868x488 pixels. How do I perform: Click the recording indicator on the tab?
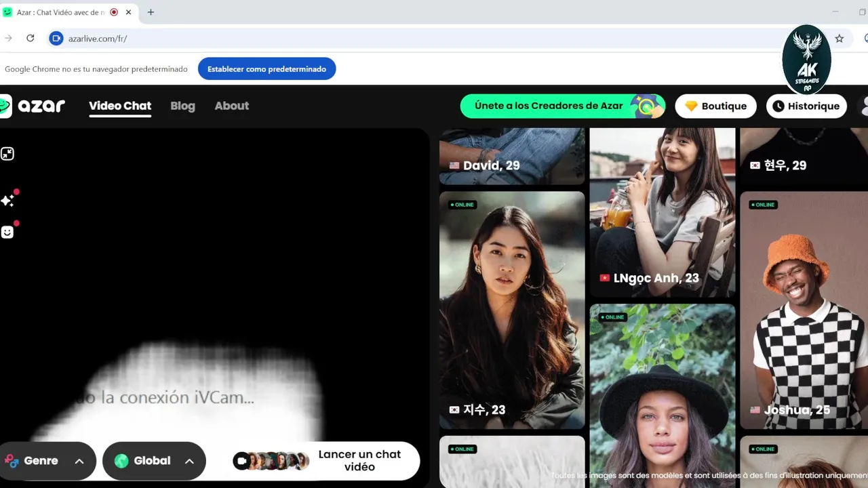(x=114, y=12)
